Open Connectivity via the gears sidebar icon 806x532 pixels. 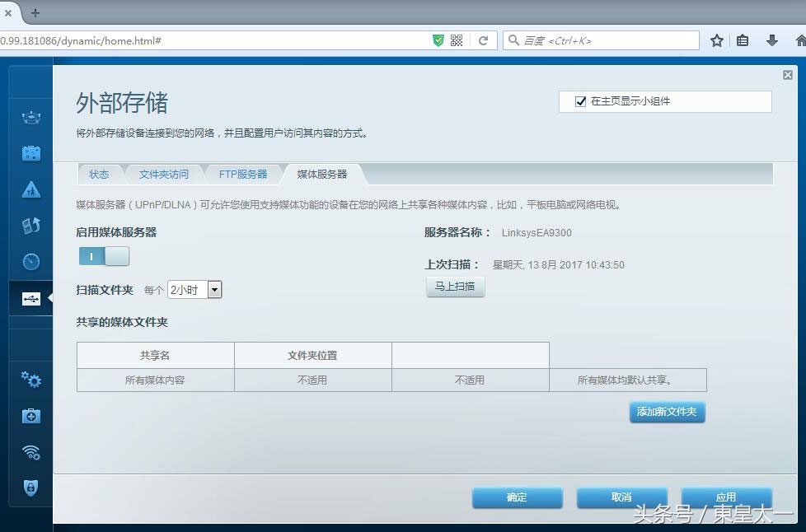(30, 380)
